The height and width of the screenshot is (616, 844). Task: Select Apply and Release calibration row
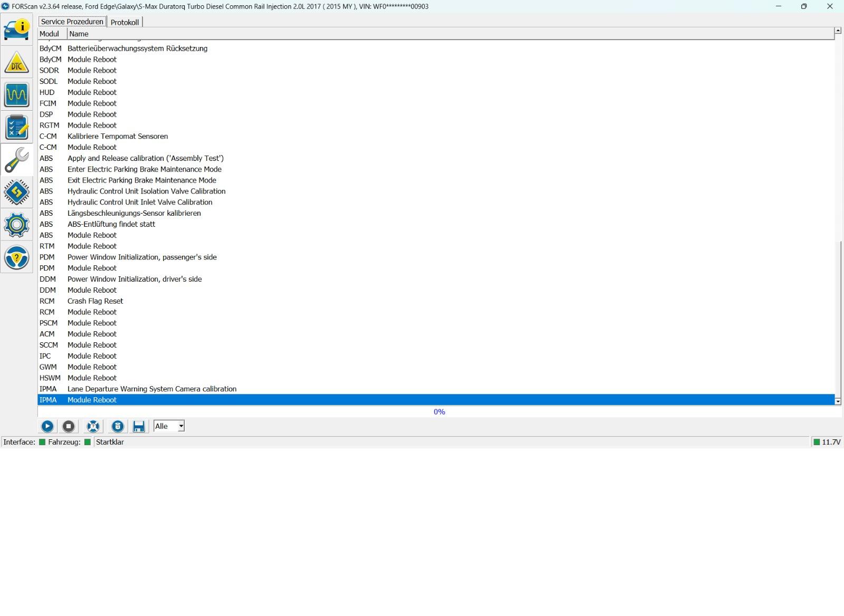[x=436, y=158]
